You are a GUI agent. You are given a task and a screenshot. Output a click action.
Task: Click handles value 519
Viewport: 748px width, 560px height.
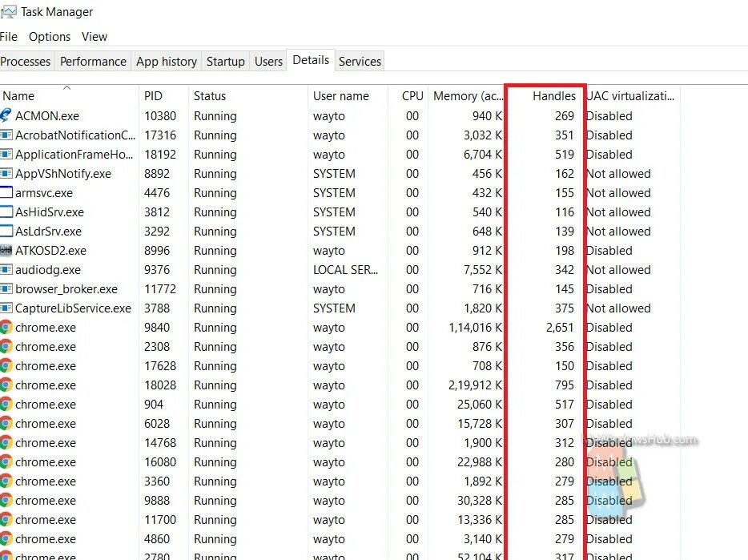point(565,155)
